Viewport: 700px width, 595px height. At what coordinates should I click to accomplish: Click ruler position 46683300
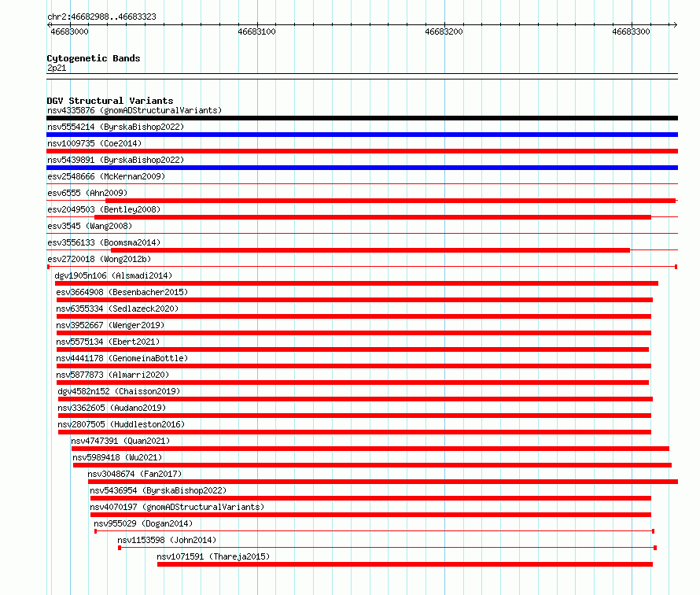coord(631,31)
